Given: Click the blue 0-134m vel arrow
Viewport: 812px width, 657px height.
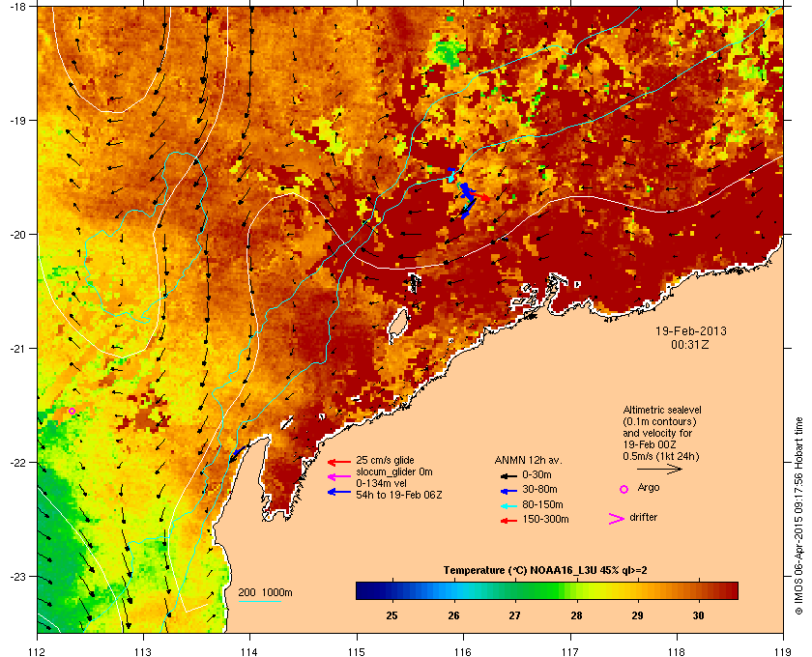Looking at the screenshot, I should 339,492.
